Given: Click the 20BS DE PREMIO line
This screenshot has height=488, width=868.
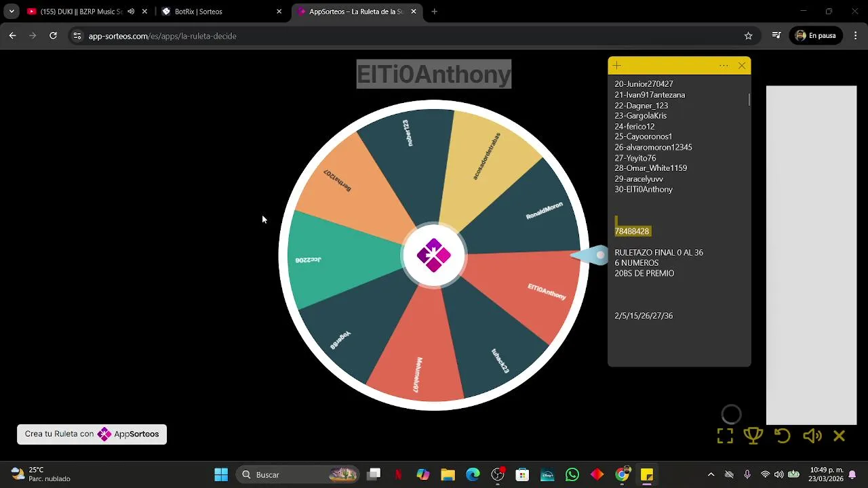Looking at the screenshot, I should pos(644,274).
